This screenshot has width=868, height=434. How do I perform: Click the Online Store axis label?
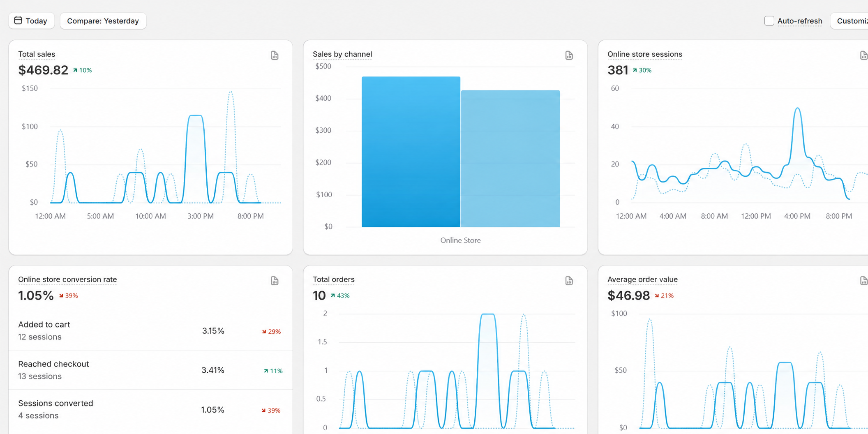[x=460, y=240]
